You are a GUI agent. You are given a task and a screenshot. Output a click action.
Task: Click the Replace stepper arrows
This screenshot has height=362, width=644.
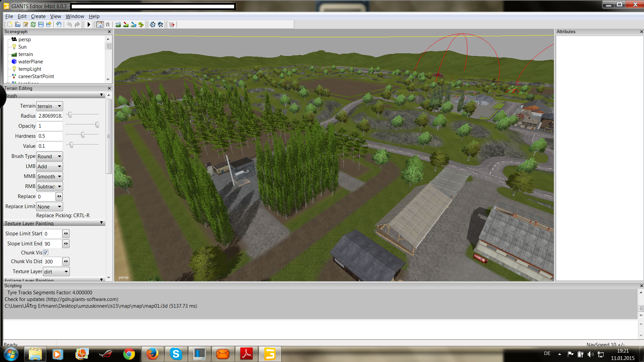(x=59, y=196)
